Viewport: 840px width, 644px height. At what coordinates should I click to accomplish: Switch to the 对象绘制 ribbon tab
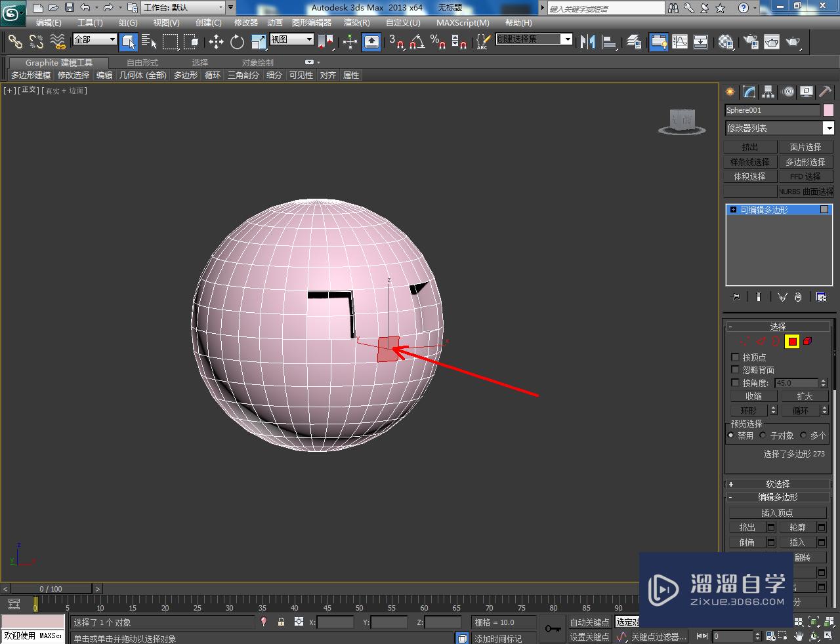[258, 63]
